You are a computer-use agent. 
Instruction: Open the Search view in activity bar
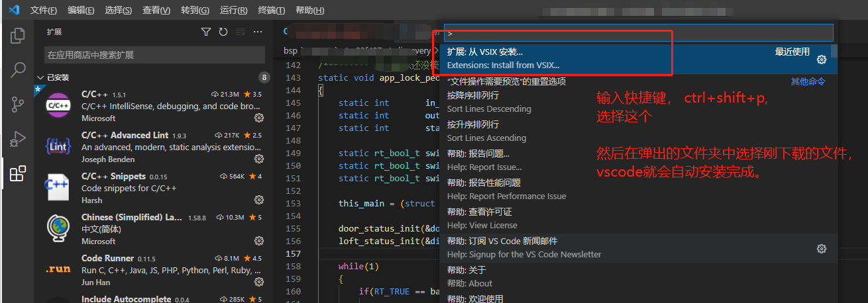point(18,69)
